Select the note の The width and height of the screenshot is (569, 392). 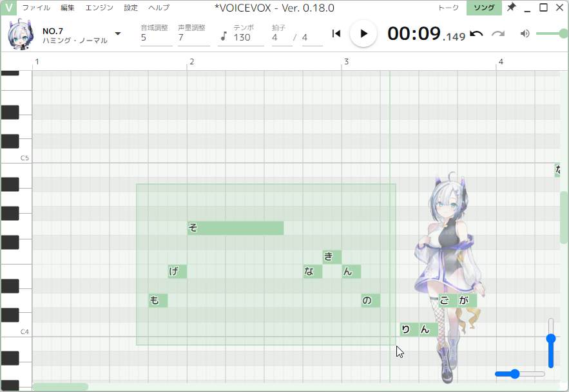[x=371, y=300]
